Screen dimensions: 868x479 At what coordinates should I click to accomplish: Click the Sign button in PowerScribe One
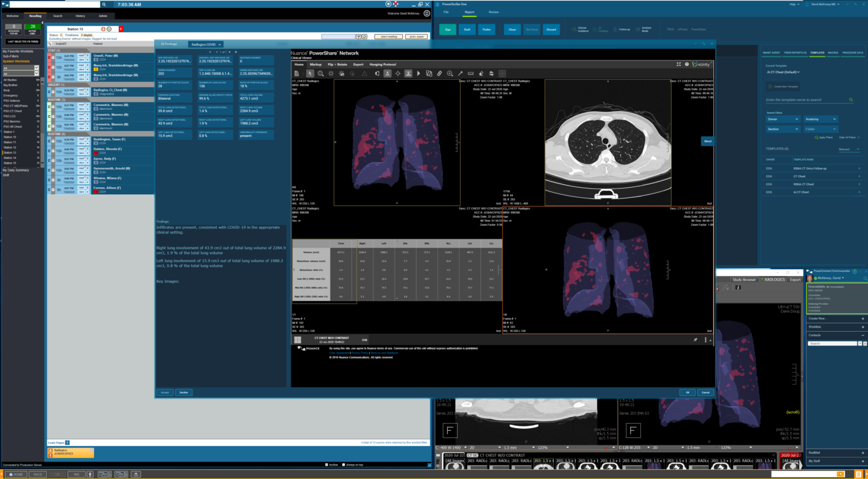pyautogui.click(x=448, y=29)
